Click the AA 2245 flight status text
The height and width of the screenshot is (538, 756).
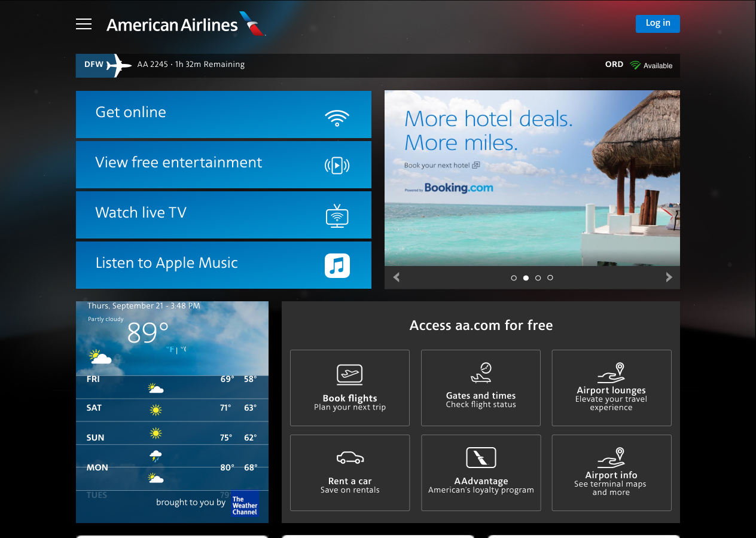(x=191, y=65)
